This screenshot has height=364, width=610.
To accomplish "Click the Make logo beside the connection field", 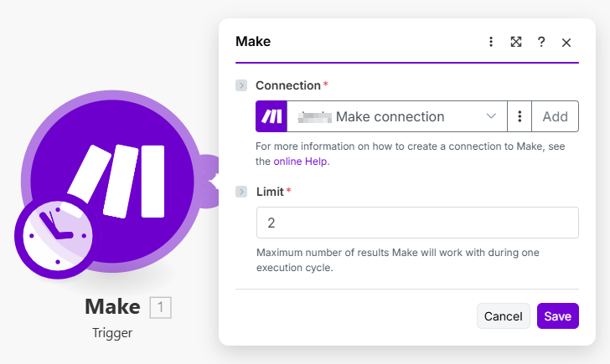I will tap(271, 116).
